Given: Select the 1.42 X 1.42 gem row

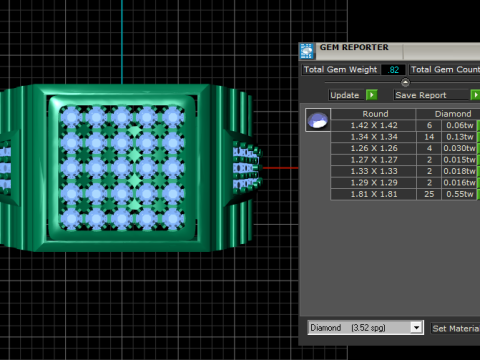Looking at the screenshot, I should point(405,125).
